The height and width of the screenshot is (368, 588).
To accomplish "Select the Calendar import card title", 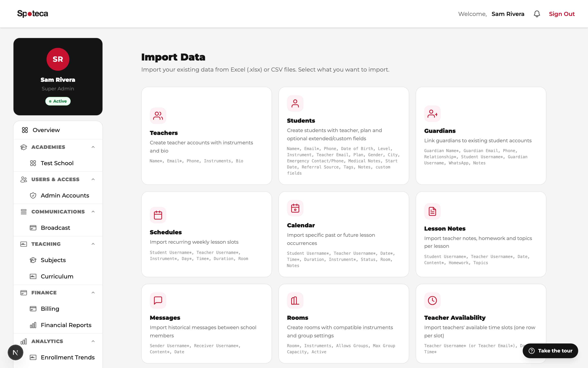I will pyautogui.click(x=301, y=225).
